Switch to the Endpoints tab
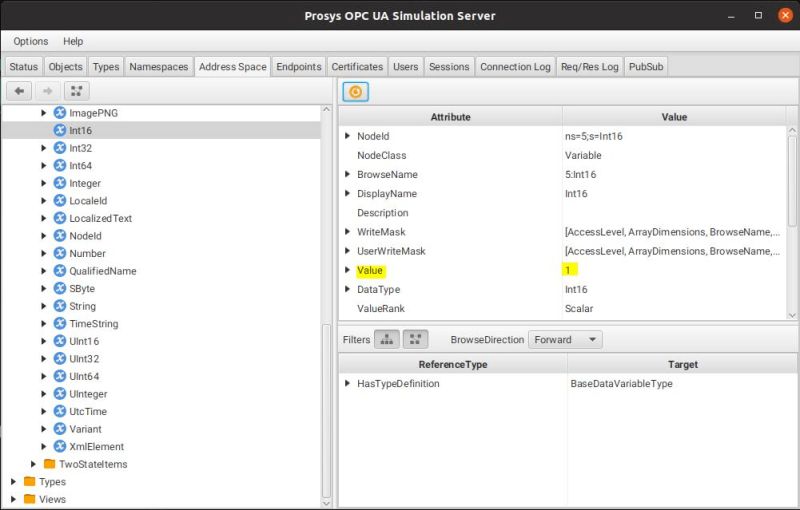The height and width of the screenshot is (510, 800). click(299, 67)
